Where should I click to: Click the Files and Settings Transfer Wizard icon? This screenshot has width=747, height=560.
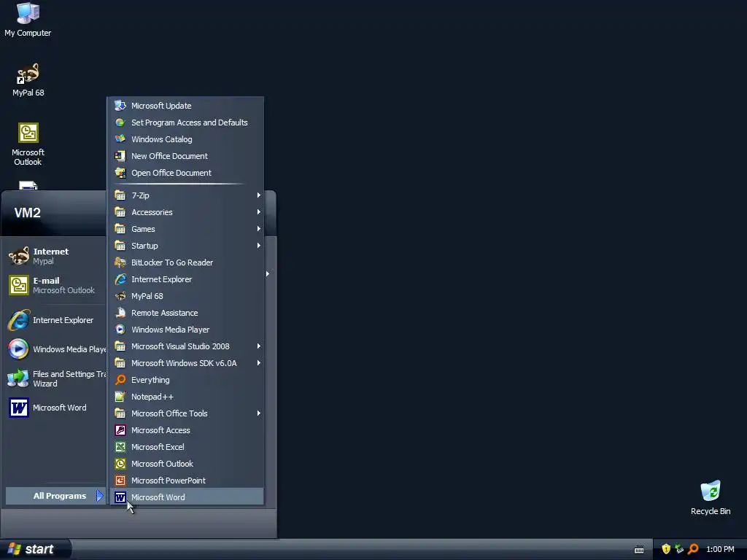pos(18,378)
